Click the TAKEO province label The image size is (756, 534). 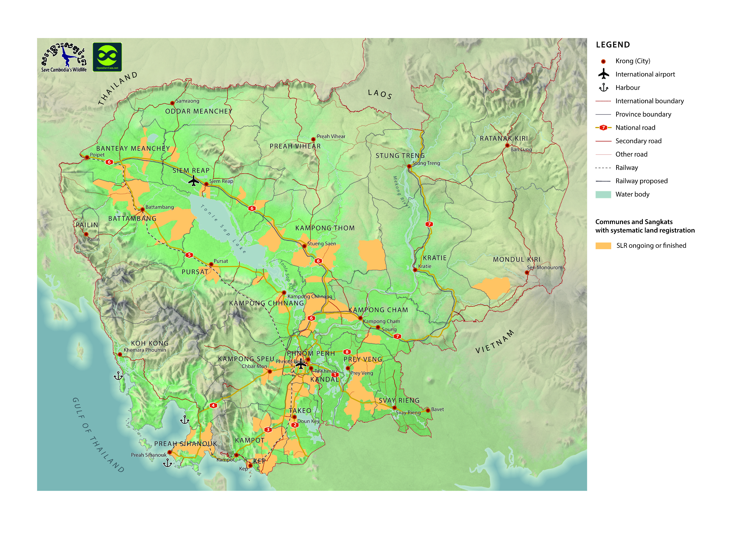[x=300, y=411]
